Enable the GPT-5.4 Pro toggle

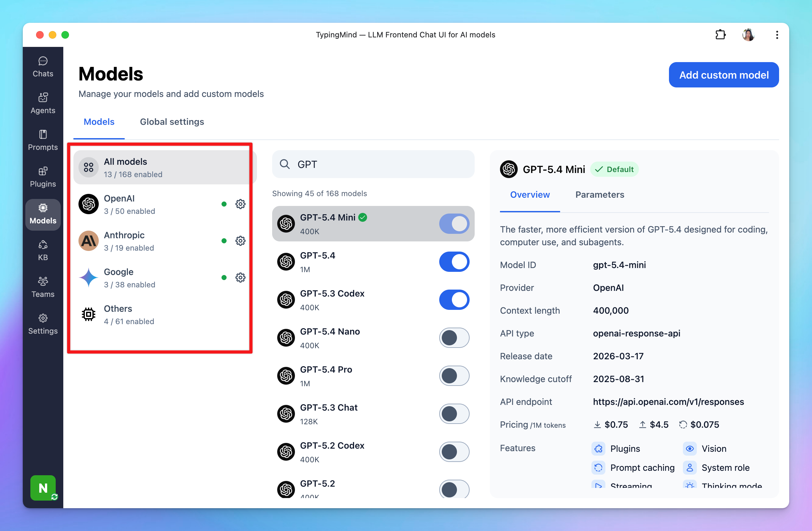click(454, 376)
